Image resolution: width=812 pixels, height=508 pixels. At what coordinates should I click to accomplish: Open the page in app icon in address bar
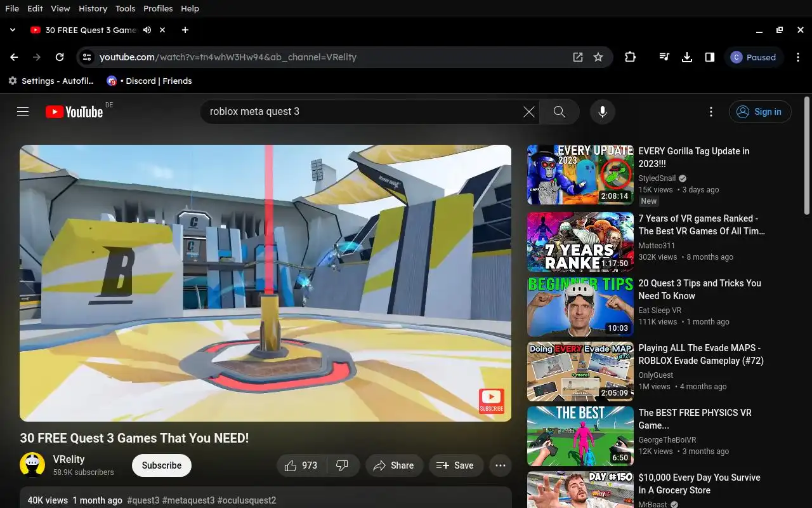[578, 57]
